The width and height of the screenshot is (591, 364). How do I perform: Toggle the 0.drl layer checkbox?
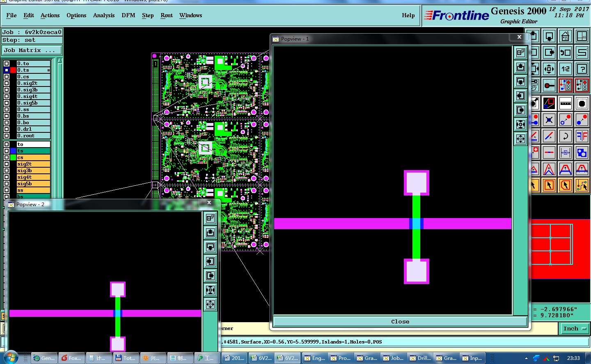7,129
